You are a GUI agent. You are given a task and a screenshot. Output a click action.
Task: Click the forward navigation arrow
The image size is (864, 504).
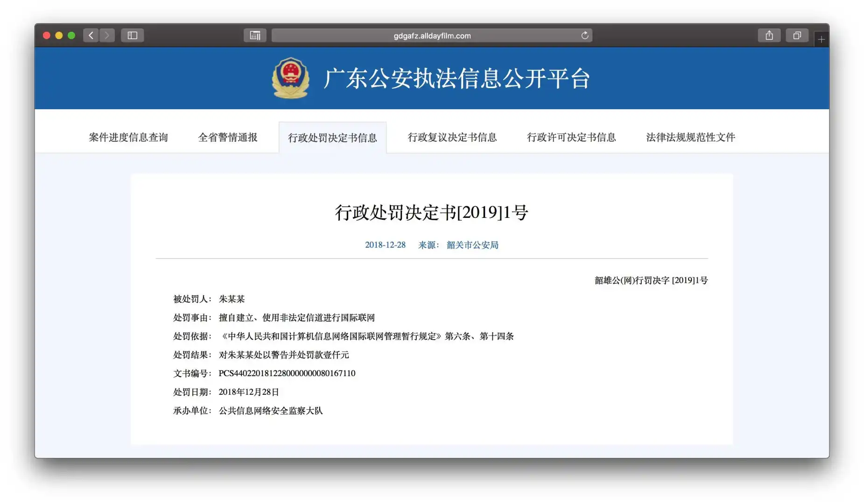pyautogui.click(x=107, y=35)
